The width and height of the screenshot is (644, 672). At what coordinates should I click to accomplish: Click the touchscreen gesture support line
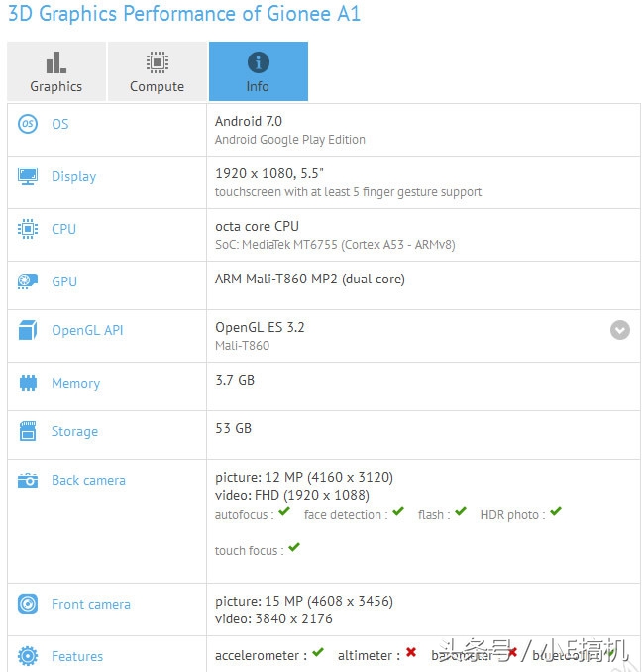point(349,192)
